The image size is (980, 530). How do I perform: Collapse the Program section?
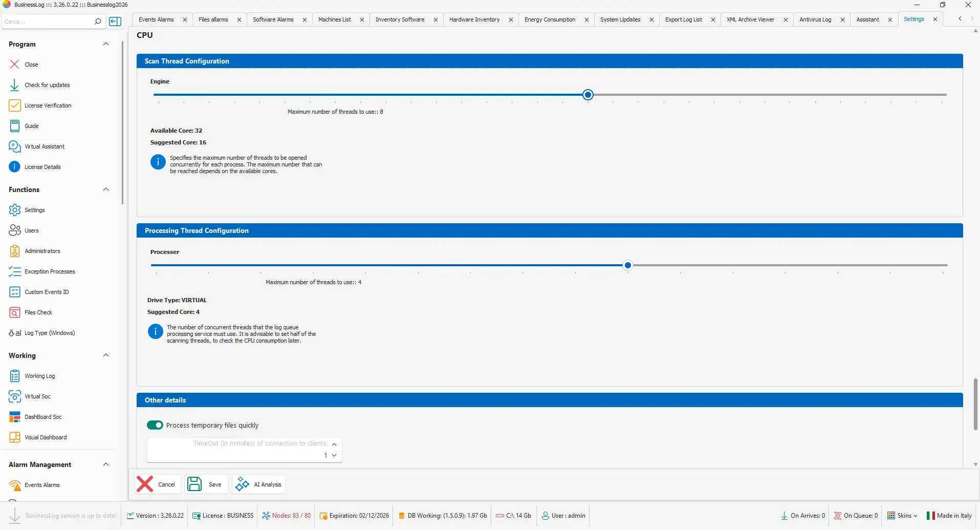(106, 44)
